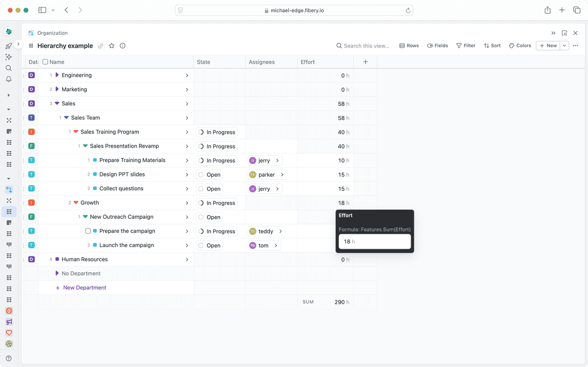Screen dimensions: 588x367
Task: Expand the No Department group
Action: point(57,273)
